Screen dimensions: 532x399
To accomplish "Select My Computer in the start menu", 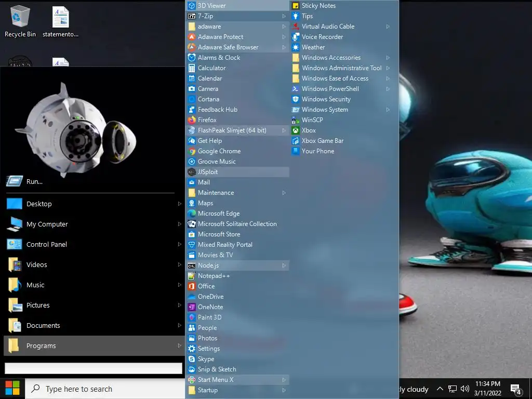I will tap(94, 224).
